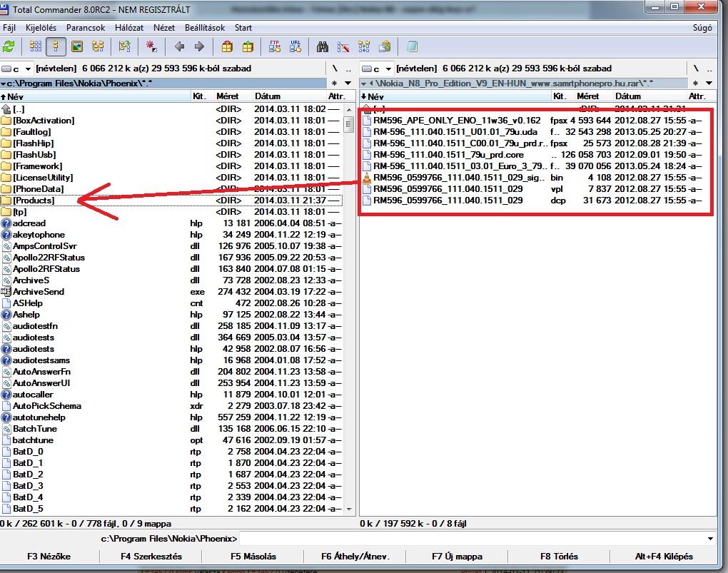Sort left panel by Név column header
The height and width of the screenshot is (573, 728).
pos(95,96)
